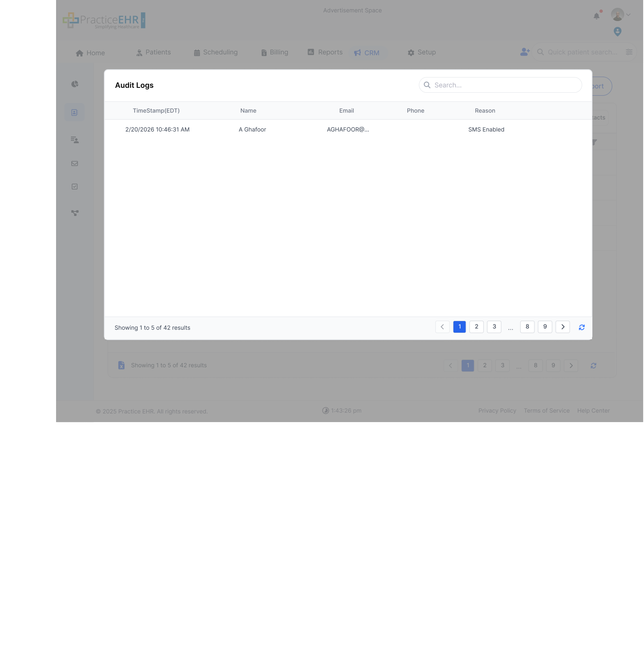Open the tasks checkbox sidebar icon
The image size is (644, 669).
(x=75, y=187)
